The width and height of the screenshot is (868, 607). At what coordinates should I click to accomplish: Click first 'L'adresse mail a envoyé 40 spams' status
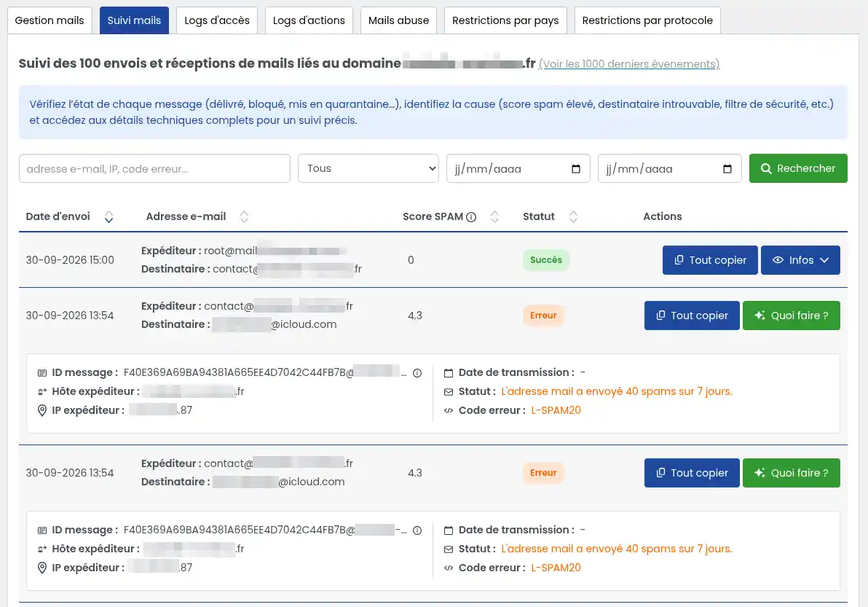tap(617, 391)
